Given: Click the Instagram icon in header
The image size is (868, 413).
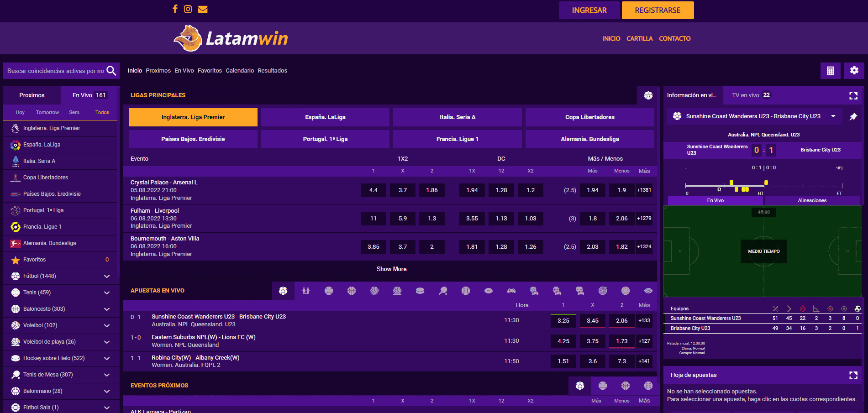Looking at the screenshot, I should tap(188, 9).
